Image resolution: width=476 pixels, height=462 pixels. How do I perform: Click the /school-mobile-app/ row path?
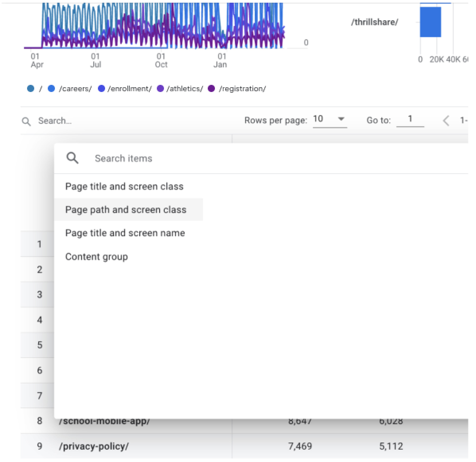[104, 421]
